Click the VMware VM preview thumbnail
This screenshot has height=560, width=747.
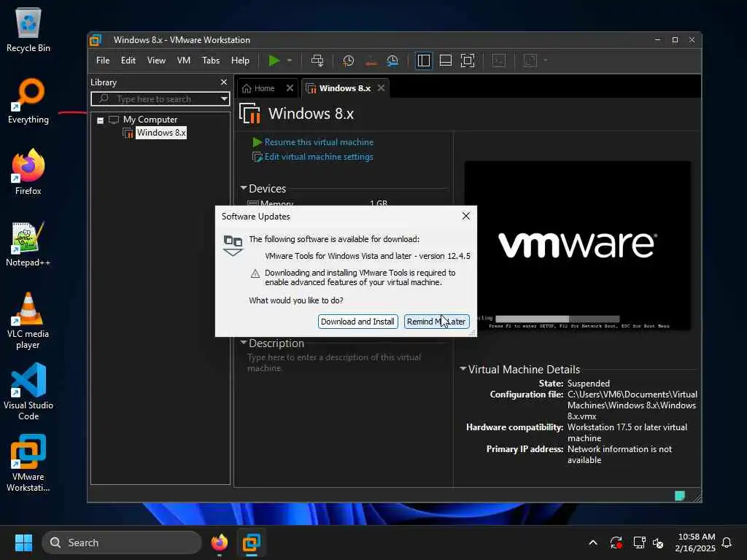point(578,245)
